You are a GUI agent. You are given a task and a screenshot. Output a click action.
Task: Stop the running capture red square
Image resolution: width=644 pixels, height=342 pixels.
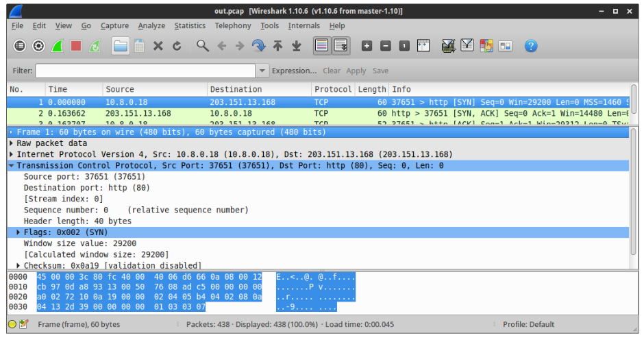76,46
